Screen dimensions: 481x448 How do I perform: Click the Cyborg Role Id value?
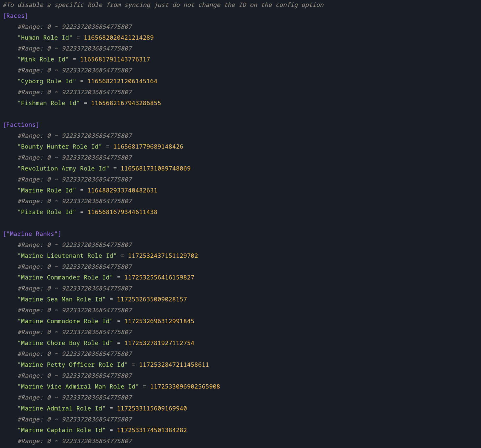(122, 81)
